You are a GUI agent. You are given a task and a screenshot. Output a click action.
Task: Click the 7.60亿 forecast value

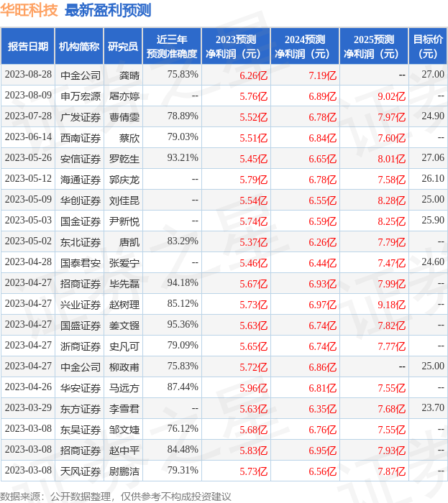click(391, 138)
